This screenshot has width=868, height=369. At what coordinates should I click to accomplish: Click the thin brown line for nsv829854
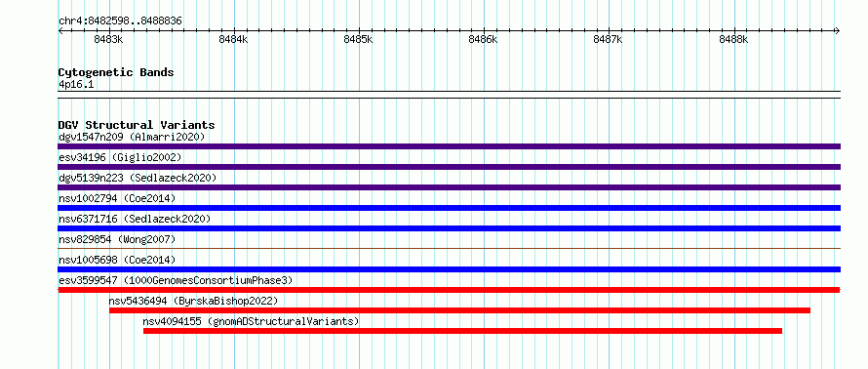click(x=449, y=249)
